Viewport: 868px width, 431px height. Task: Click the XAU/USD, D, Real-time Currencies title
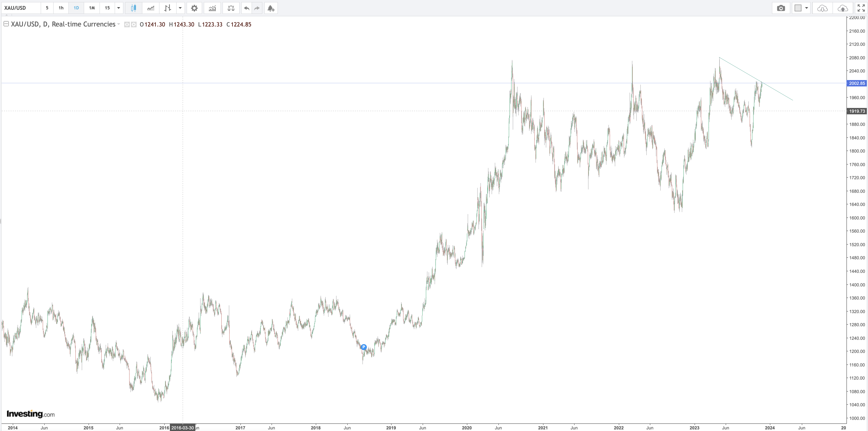coord(63,24)
